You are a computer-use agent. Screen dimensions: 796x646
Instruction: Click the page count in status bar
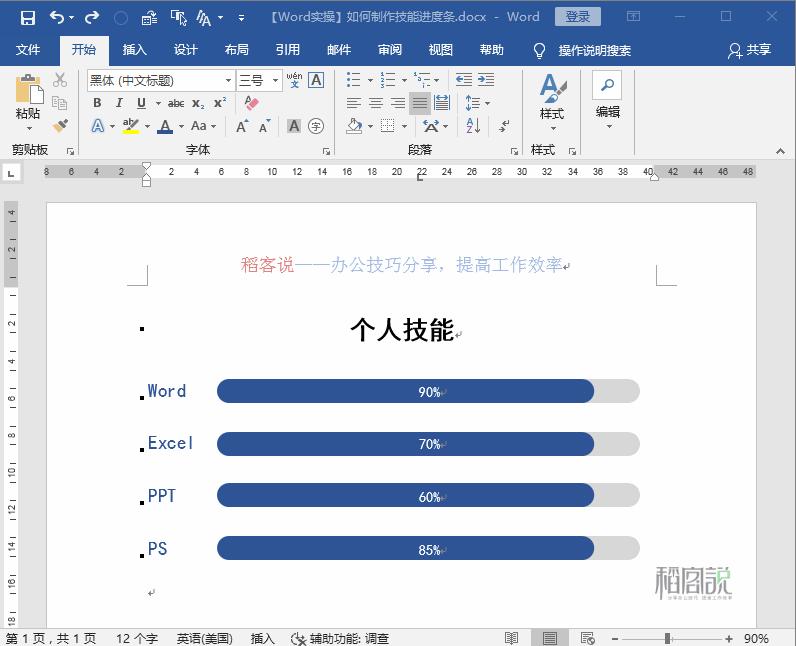[x=51, y=638]
